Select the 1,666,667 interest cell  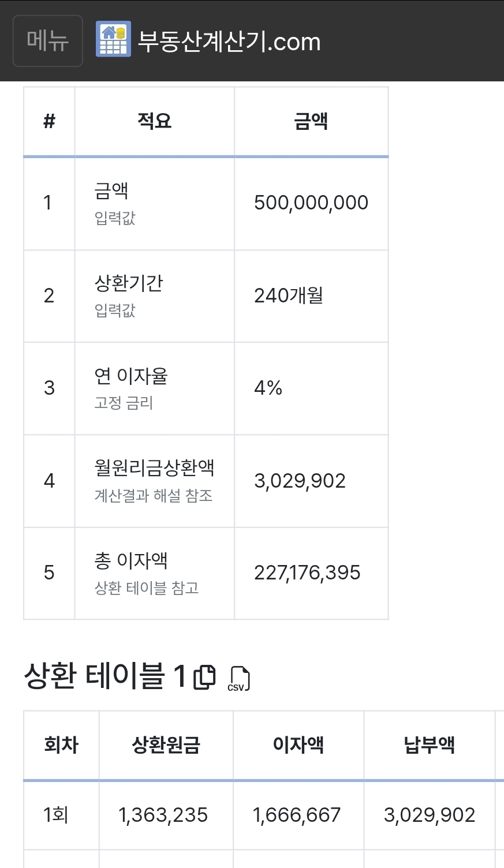(297, 815)
